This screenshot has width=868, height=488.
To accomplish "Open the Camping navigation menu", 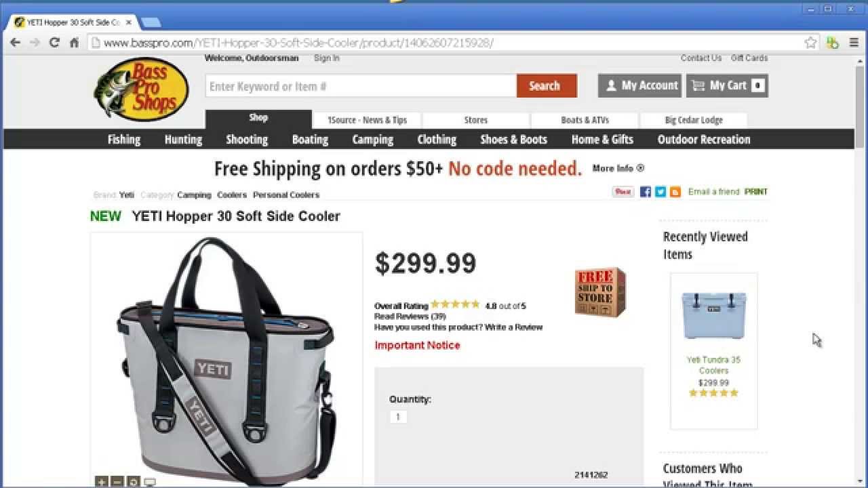I will 372,140.
